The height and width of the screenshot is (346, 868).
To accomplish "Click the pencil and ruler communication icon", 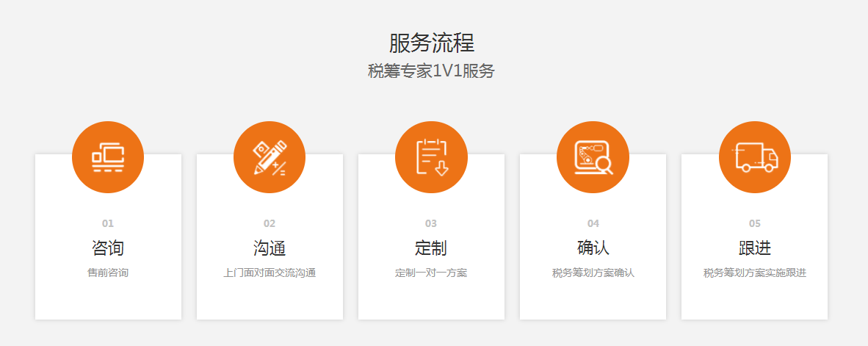I will click(270, 157).
